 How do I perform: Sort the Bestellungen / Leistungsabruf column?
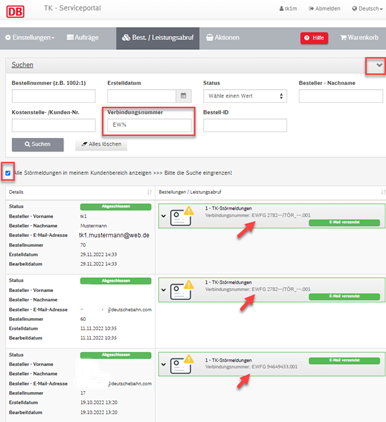pos(383,192)
